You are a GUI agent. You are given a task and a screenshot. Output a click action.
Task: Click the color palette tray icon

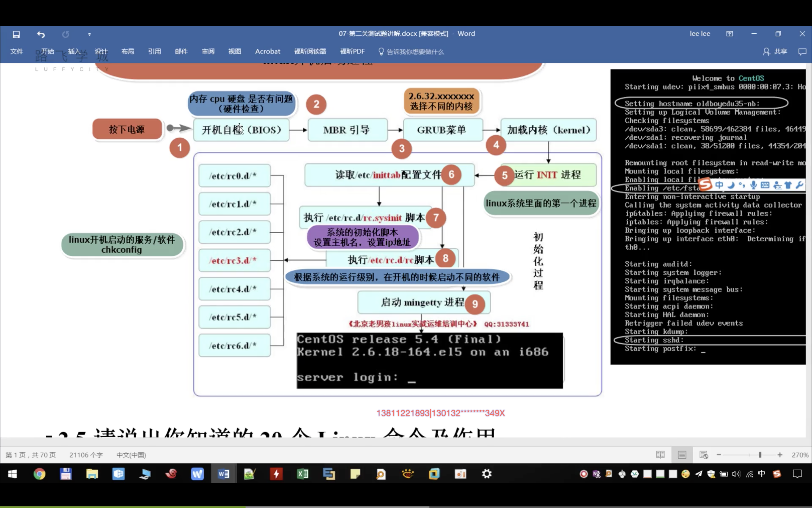(686, 474)
